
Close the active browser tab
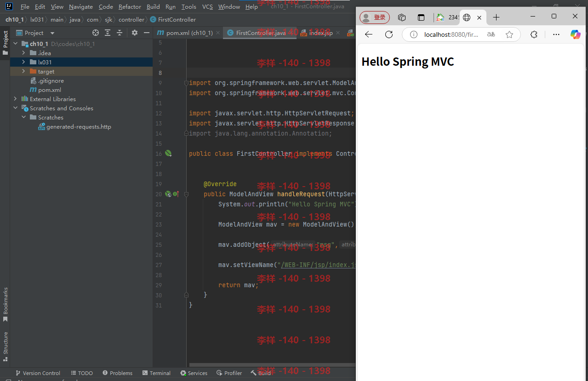[479, 17]
